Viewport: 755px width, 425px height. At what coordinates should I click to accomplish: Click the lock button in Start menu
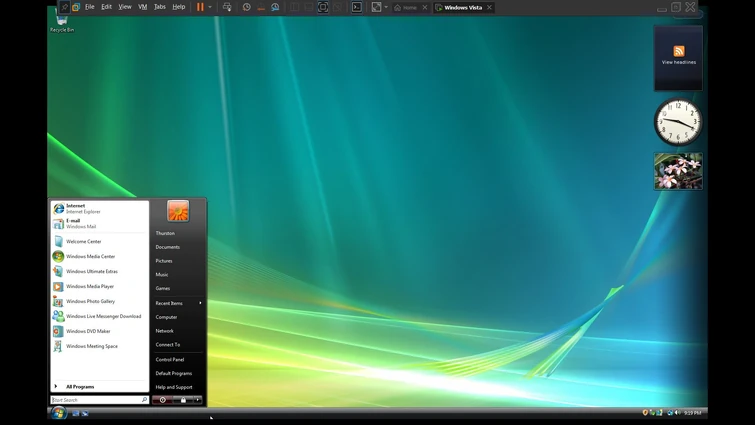tap(183, 400)
